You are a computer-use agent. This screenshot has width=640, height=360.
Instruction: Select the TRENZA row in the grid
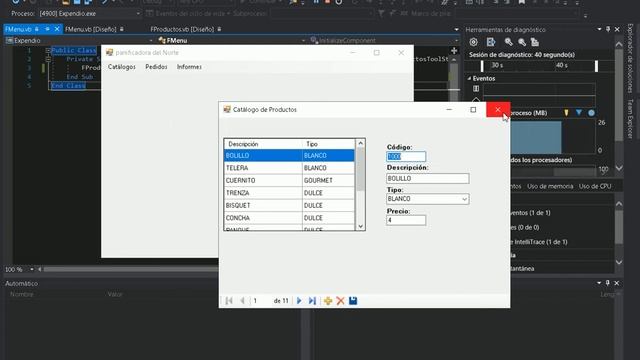point(289,193)
